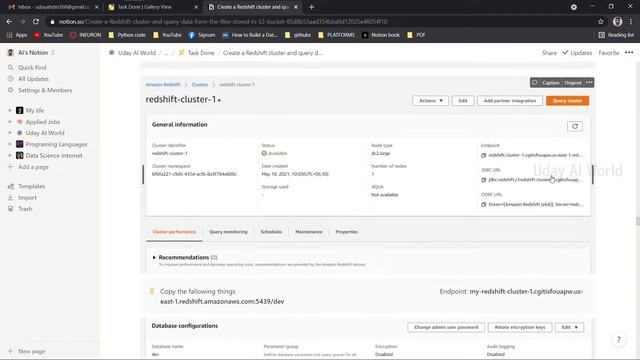Select Cluster performance tab
Image resolution: width=640 pixels, height=360 pixels.
pos(174,232)
